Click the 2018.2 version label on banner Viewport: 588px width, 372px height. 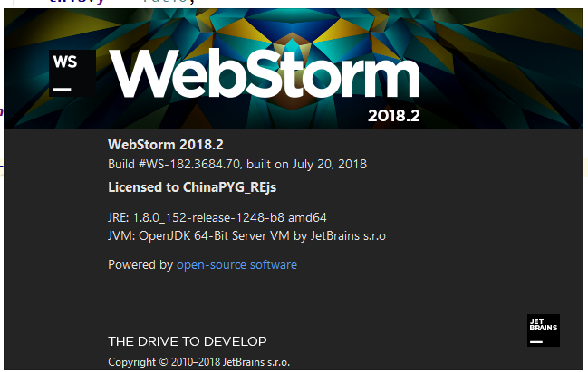(394, 116)
